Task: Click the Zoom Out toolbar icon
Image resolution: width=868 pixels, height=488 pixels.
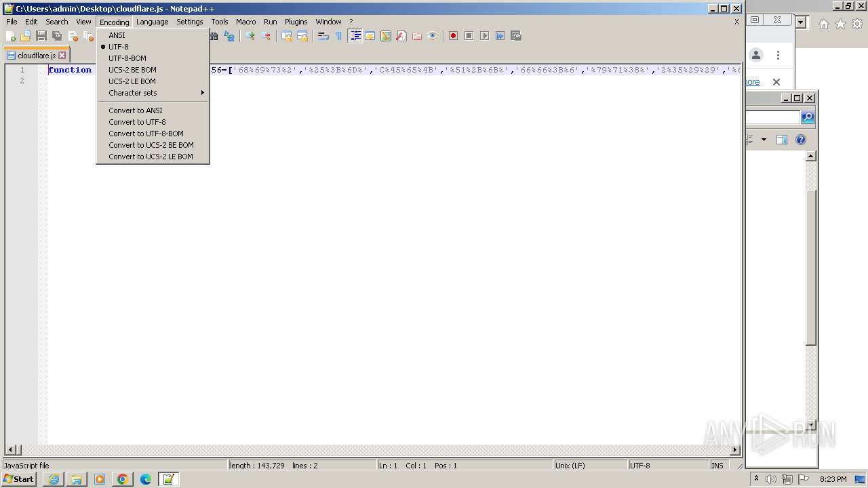Action: pyautogui.click(x=266, y=36)
